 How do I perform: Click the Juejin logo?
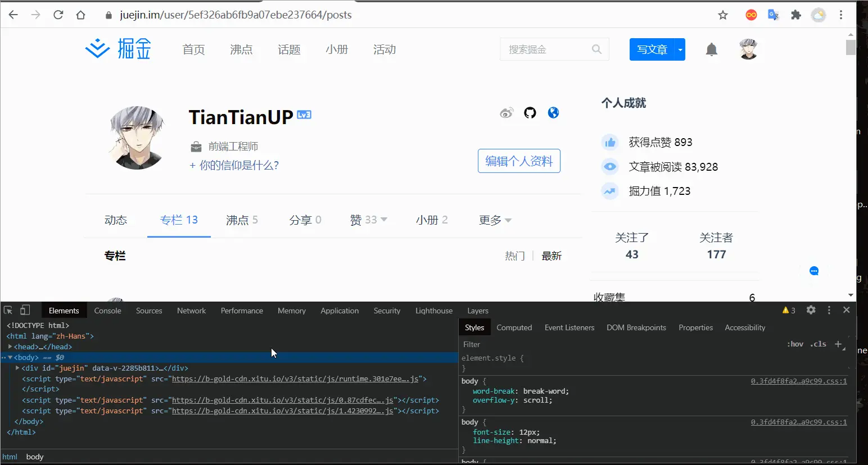pos(119,49)
